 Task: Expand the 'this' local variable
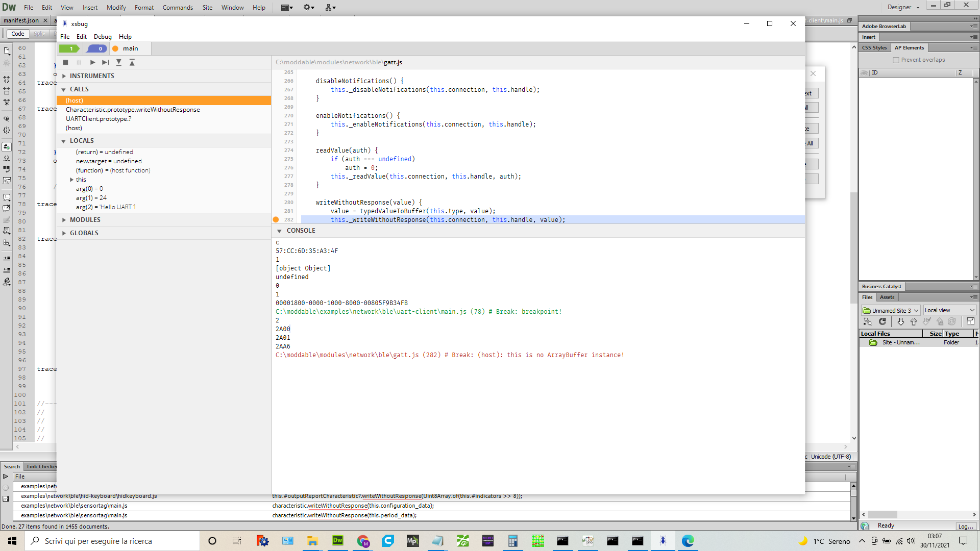click(71, 180)
